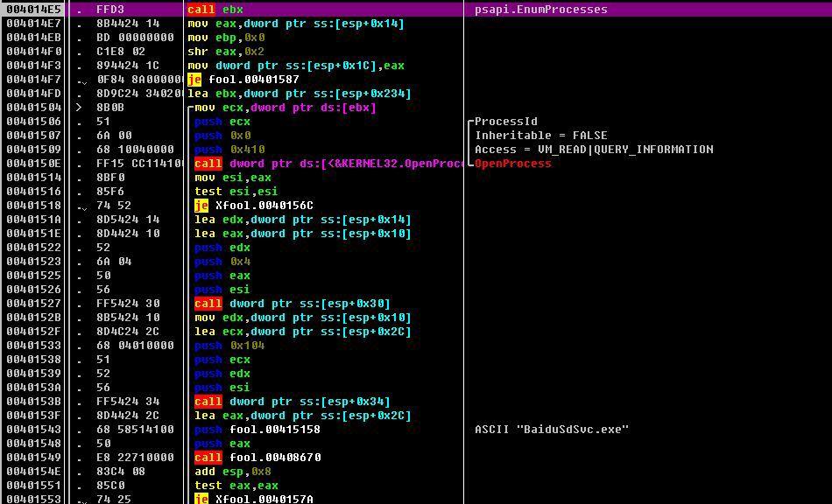Select the push fool.00415158 instruction
Viewport: 832px width, 504px height.
pyautogui.click(x=257, y=430)
